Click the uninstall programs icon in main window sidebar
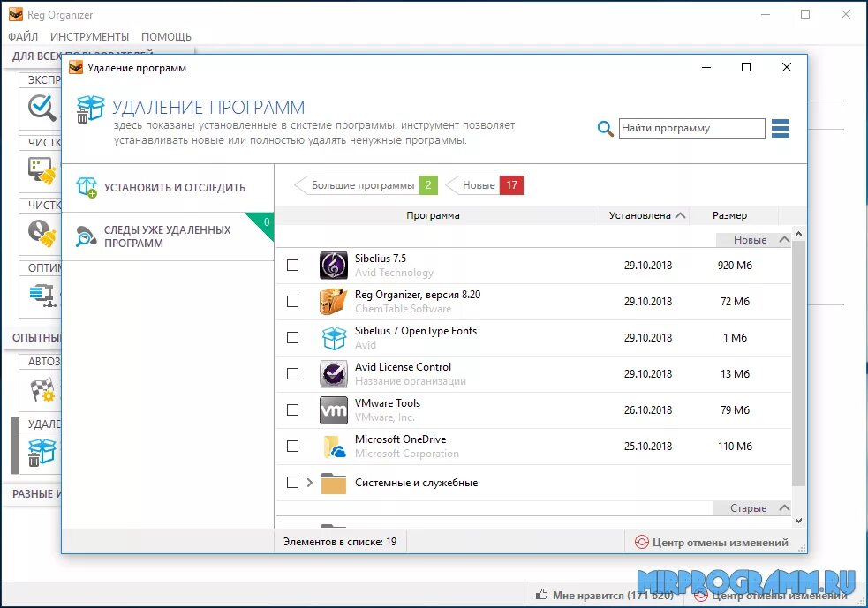The image size is (868, 608). point(42,452)
